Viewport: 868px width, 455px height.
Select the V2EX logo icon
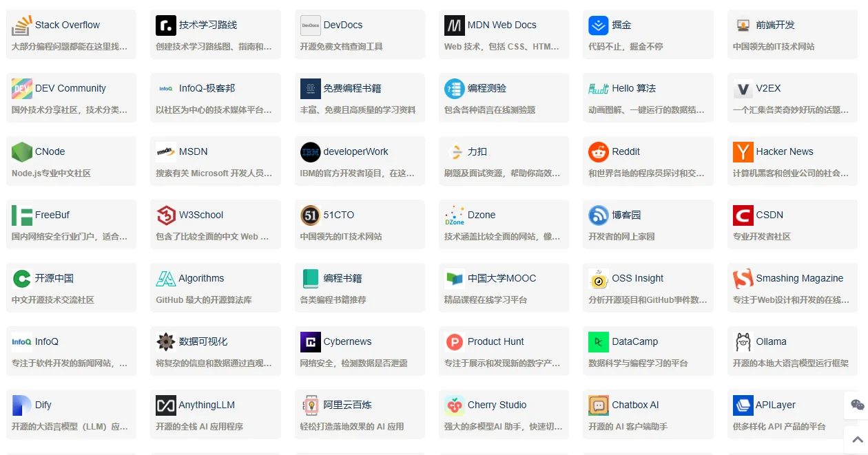pos(743,88)
